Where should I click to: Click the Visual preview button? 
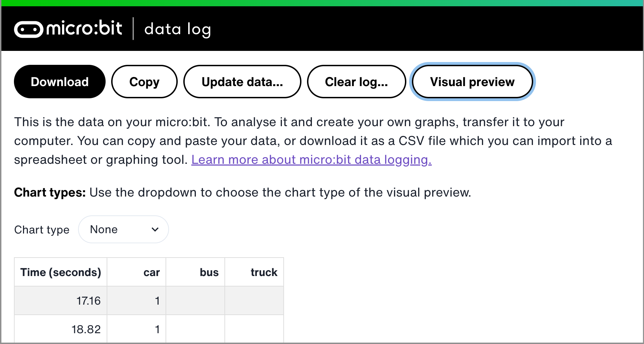pyautogui.click(x=472, y=82)
